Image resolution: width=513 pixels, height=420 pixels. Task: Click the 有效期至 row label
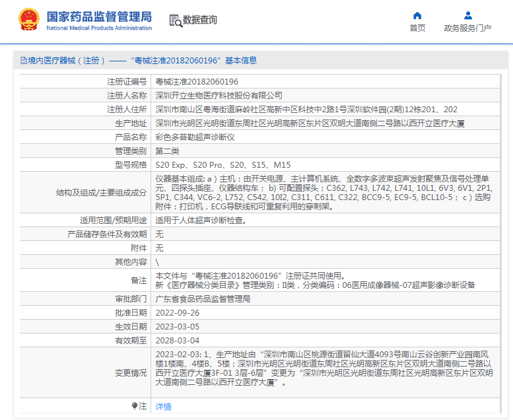pos(131,341)
